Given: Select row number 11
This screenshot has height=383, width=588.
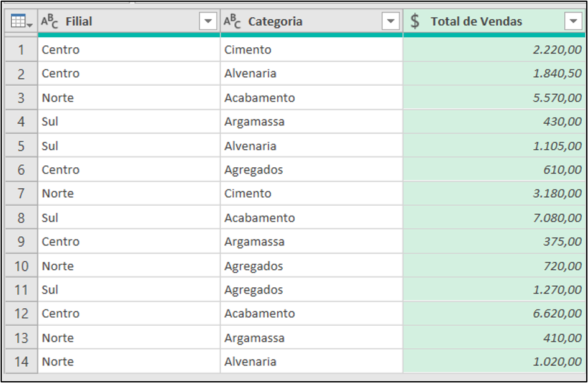Looking at the screenshot, I should pos(21,290).
